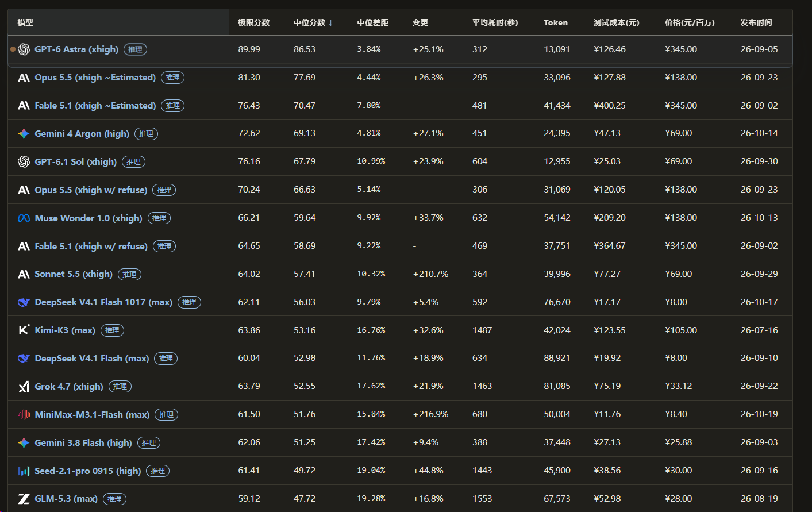
Task: Click the Meta logo beside Muse Wonder 1.0
Action: [24, 218]
